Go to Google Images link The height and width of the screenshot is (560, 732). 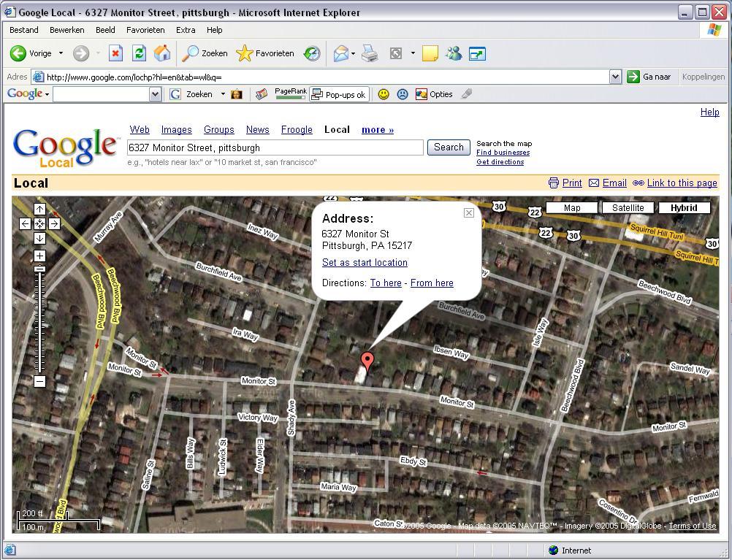tap(177, 130)
